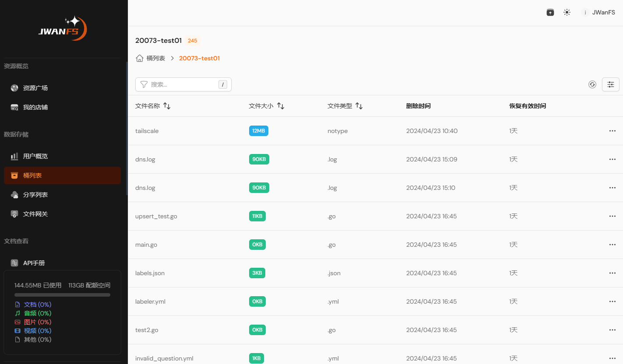Click the 20073-test01 breadcrumb
The image size is (623, 364).
coord(199,58)
